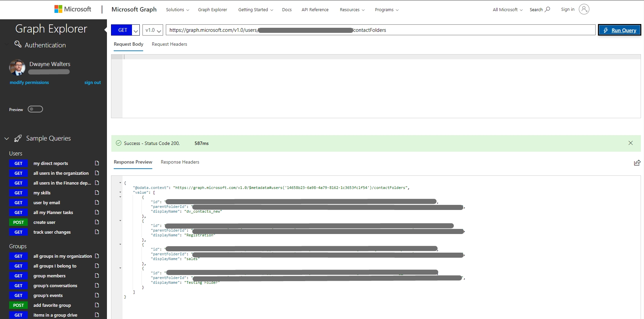Collapse the value array in response
Viewport: 644px width, 319px height.
[x=120, y=192]
